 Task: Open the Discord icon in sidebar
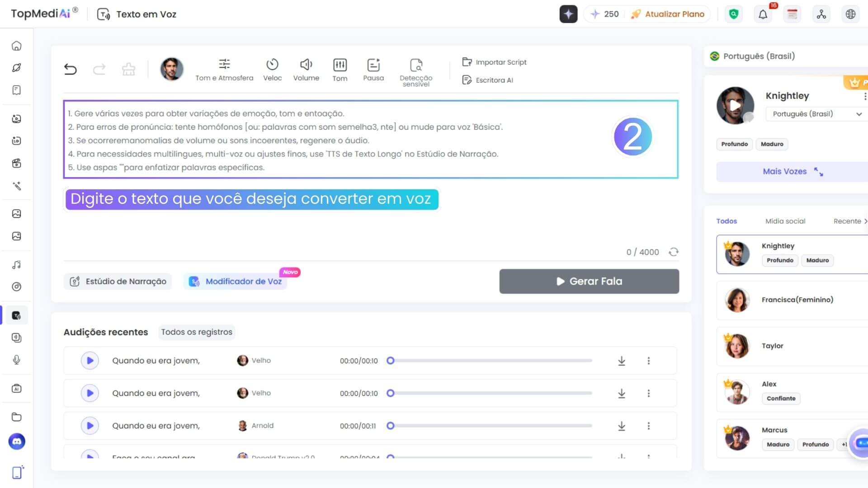click(17, 441)
